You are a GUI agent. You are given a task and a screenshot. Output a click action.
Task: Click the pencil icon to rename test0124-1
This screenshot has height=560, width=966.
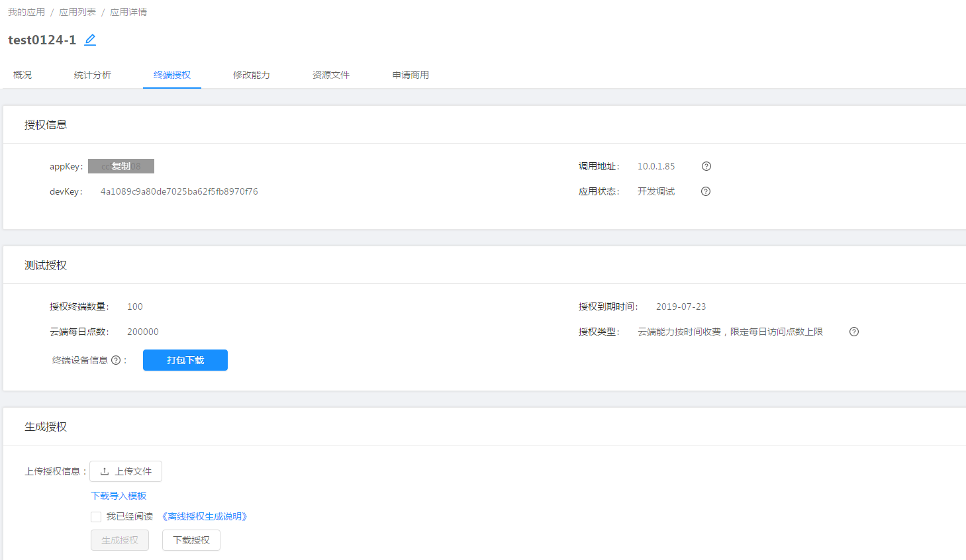click(90, 40)
